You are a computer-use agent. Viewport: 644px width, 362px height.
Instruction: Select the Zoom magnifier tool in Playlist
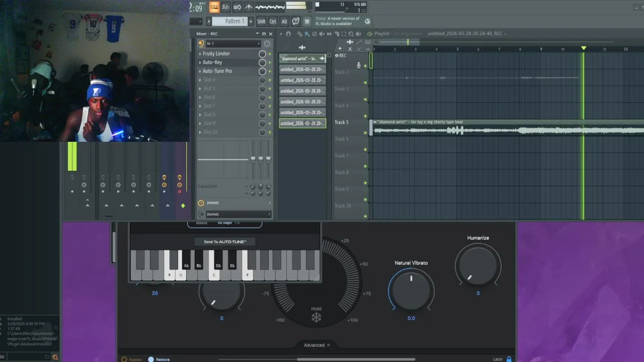click(351, 34)
